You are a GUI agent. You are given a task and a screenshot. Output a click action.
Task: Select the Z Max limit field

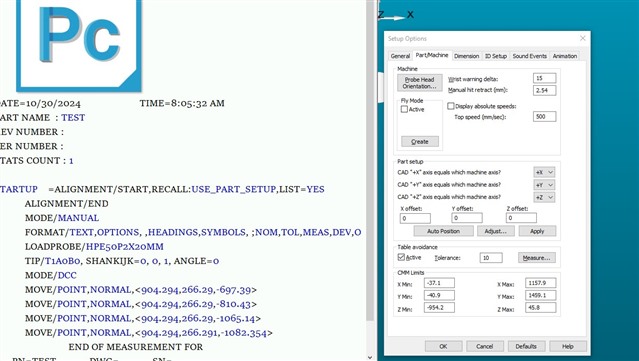point(541,308)
